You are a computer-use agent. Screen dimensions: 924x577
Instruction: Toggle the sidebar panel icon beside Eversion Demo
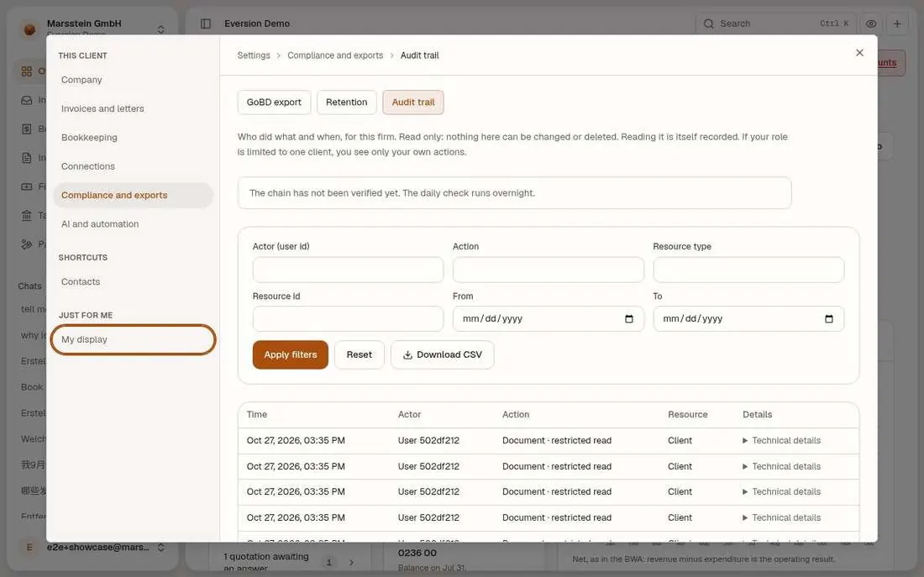pos(206,24)
